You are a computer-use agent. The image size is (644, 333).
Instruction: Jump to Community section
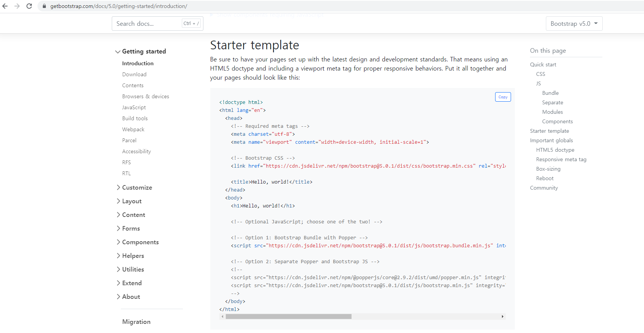(x=544, y=188)
